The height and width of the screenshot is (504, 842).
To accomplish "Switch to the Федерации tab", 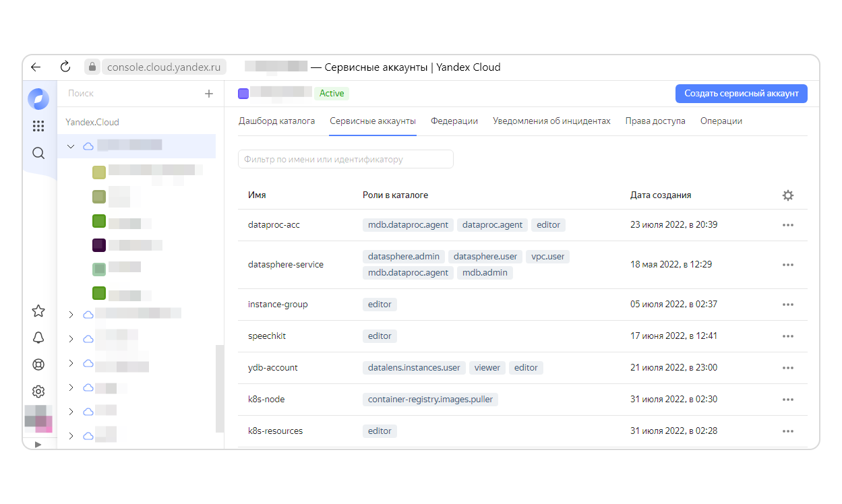I will pos(454,121).
